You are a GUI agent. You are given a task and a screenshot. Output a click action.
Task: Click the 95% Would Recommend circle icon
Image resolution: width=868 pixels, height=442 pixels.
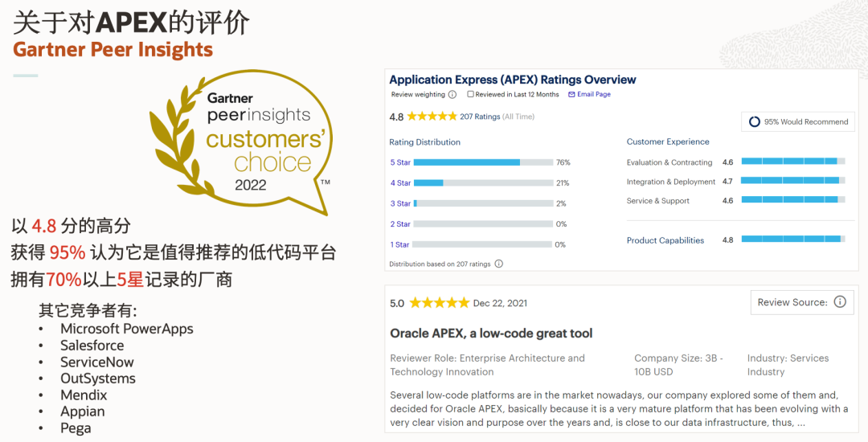point(754,121)
